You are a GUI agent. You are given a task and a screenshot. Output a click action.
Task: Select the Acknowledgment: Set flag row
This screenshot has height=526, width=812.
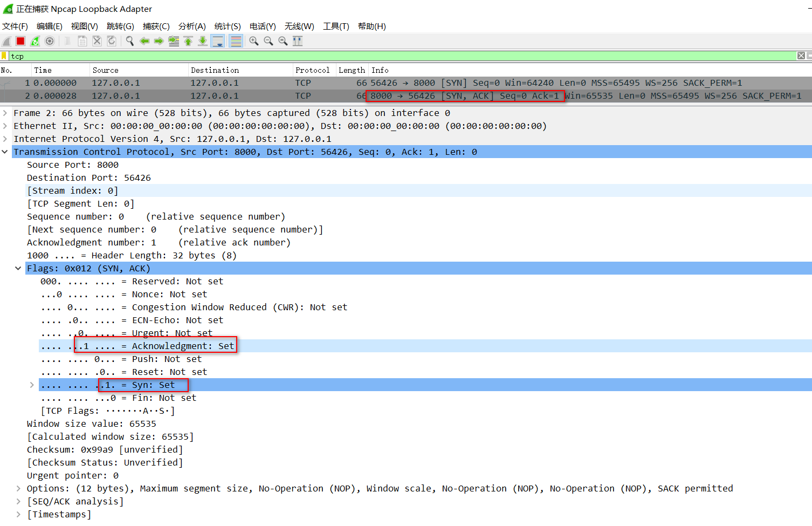click(x=183, y=346)
